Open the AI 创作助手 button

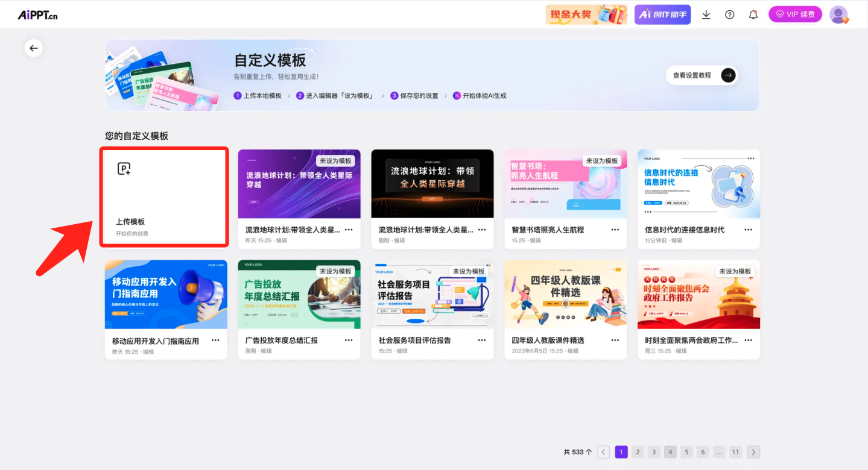(662, 14)
